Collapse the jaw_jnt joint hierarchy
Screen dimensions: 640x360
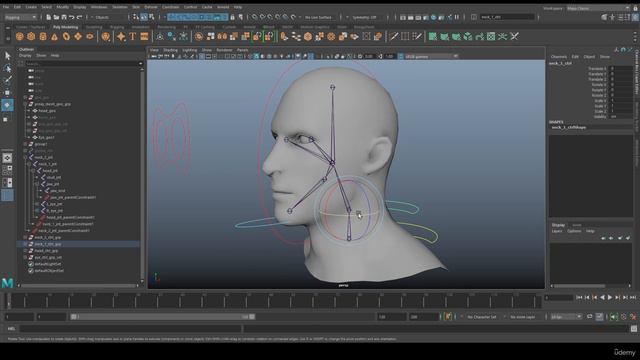coord(36,184)
